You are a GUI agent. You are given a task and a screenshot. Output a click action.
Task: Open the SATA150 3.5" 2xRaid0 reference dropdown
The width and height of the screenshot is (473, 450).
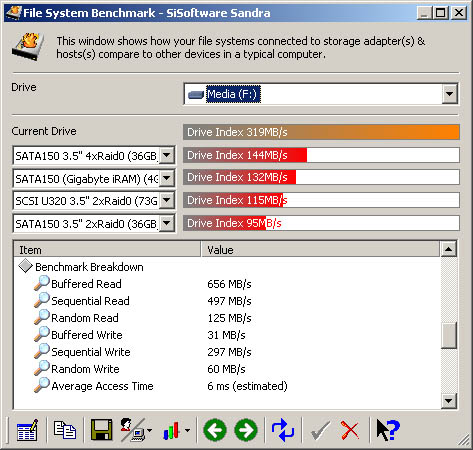click(166, 223)
